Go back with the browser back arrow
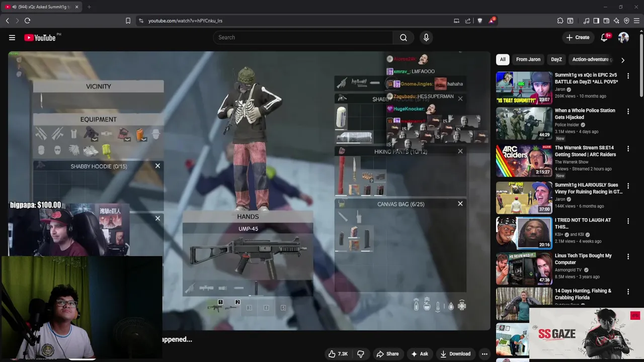Image resolution: width=644 pixels, height=362 pixels. (x=8, y=21)
